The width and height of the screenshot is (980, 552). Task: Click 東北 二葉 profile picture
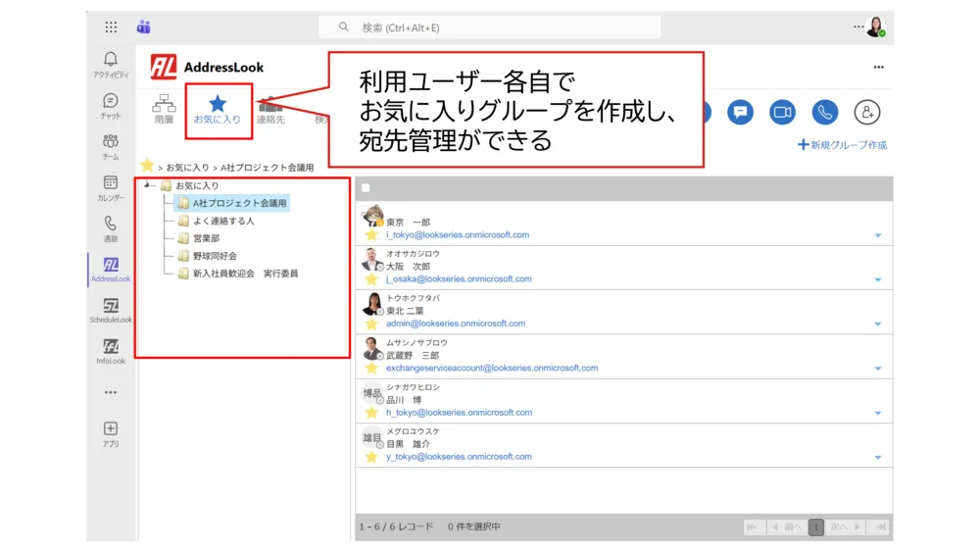tap(372, 304)
